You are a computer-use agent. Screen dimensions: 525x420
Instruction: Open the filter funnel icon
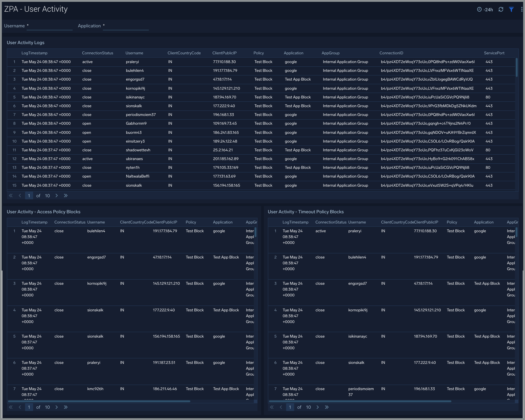click(x=511, y=9)
